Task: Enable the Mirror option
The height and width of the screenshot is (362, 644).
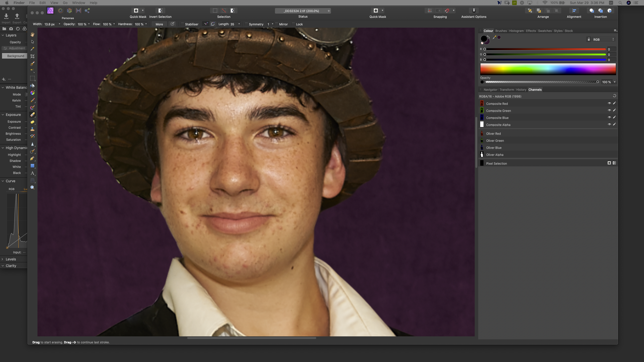Action: pos(276,24)
